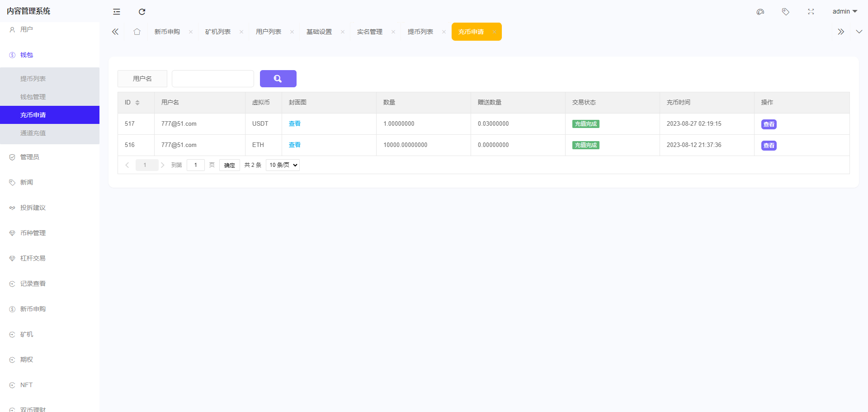
Task: Open the admin account dropdown
Action: [x=844, y=11]
